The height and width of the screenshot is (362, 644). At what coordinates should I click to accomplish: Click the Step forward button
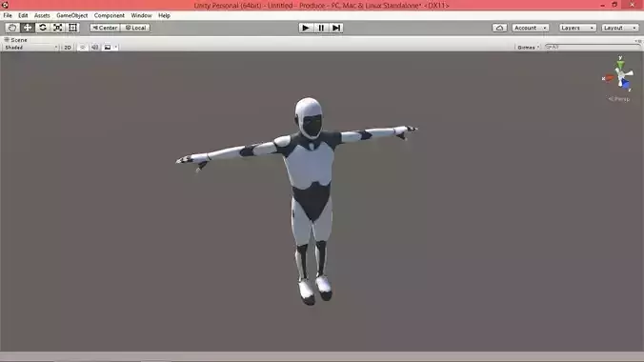coord(336,28)
